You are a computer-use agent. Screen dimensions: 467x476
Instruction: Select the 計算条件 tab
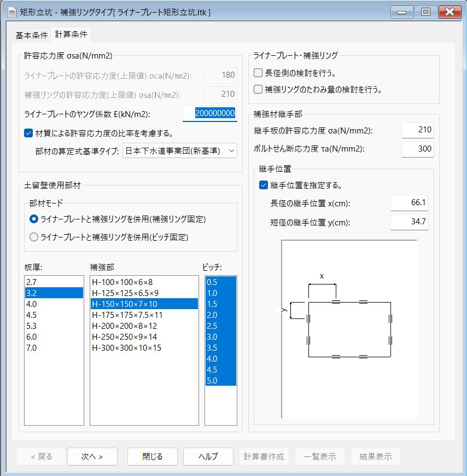(71, 34)
